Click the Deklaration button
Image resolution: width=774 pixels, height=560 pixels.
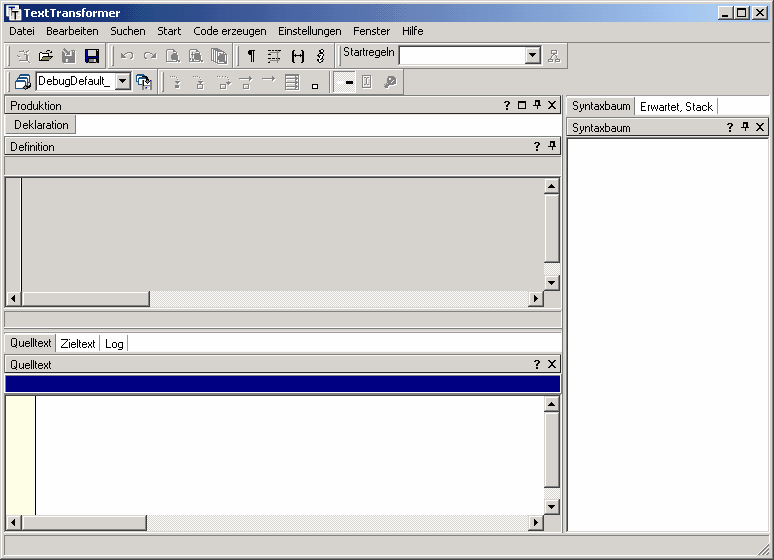pos(41,125)
